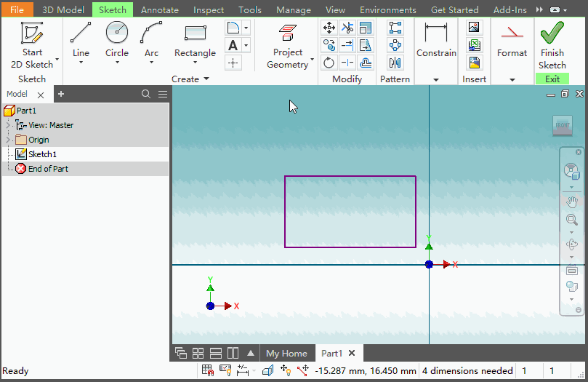The image size is (588, 382).
Task: Click the Pan hand in navigation bar
Action: [x=571, y=202]
